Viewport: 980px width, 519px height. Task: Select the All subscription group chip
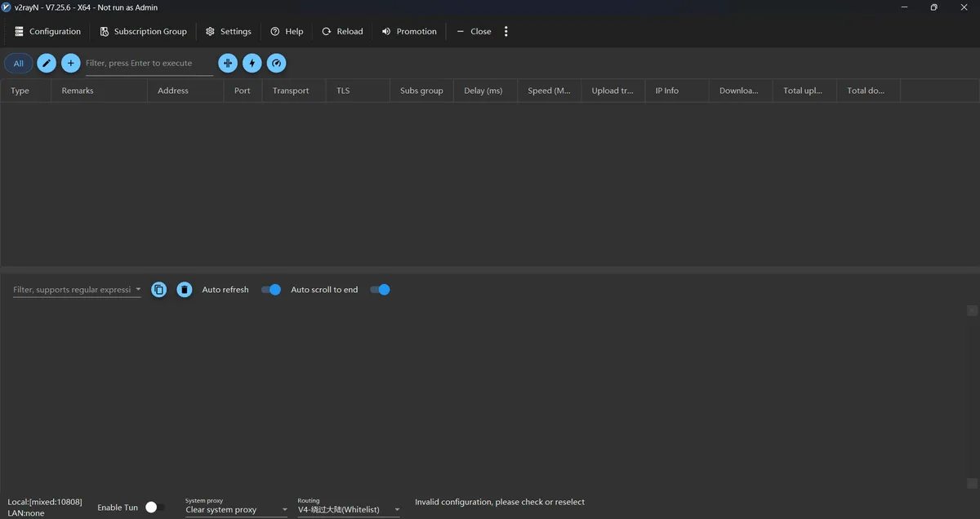[x=19, y=63]
